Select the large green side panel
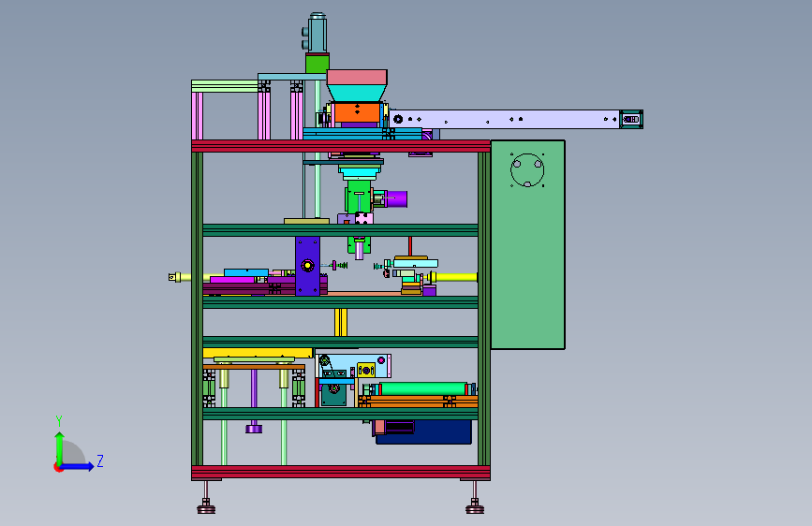 (x=527, y=244)
